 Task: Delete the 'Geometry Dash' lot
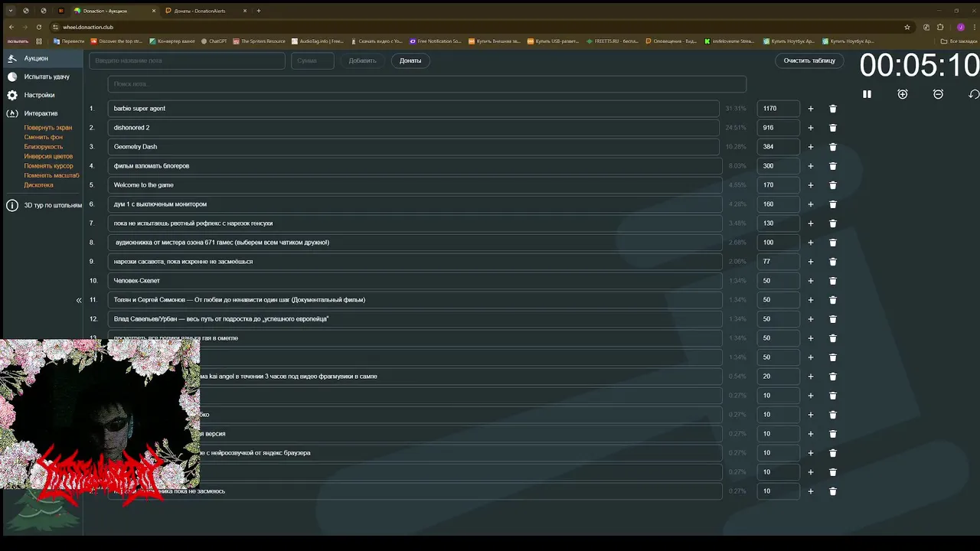click(833, 147)
